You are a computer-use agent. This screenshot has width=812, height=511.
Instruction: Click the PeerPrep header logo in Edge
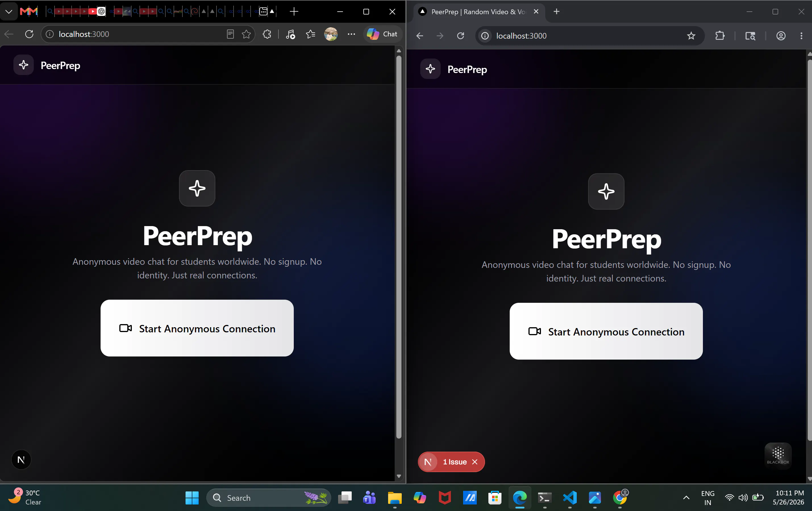tap(24, 65)
